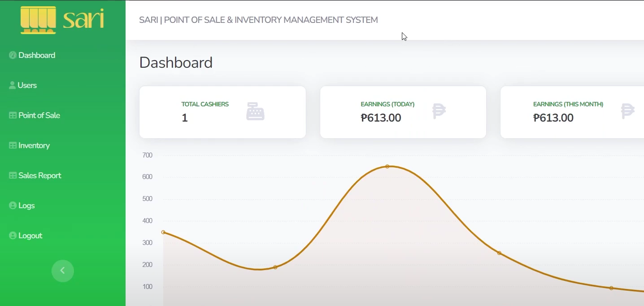Viewport: 644px width, 306px height.
Task: Click the Logout icon in the sidebar
Action: pyautogui.click(x=12, y=235)
